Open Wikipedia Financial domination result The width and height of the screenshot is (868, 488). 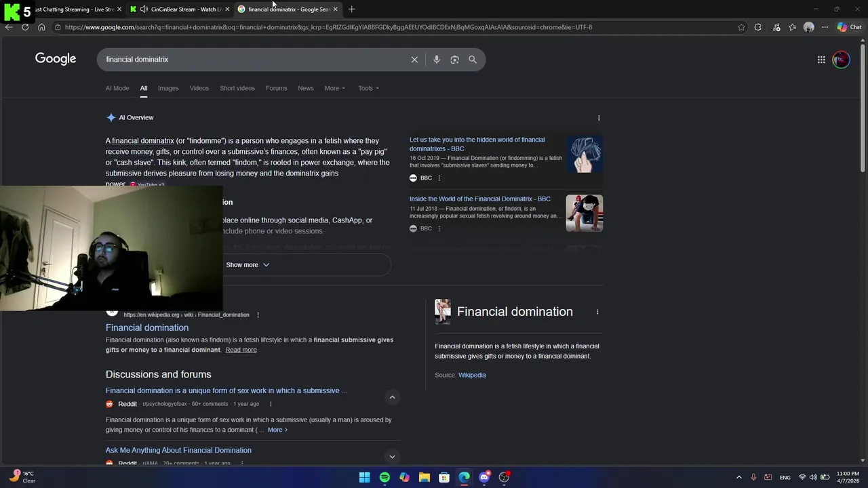click(147, 327)
